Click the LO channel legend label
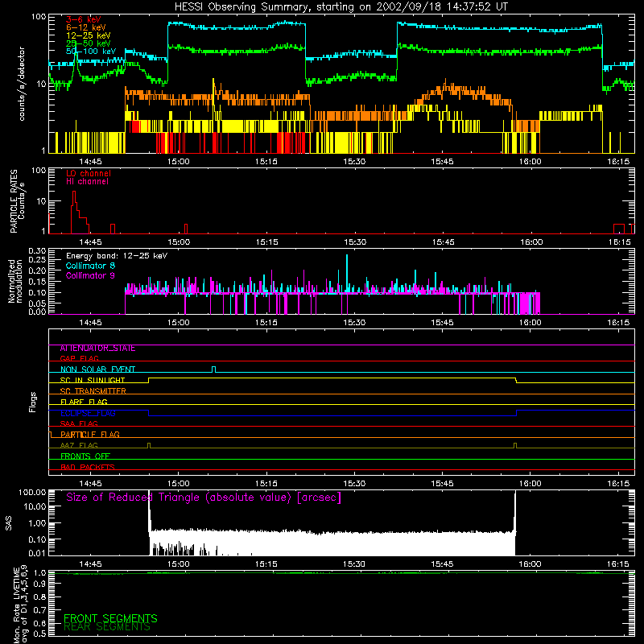Image resolution: width=644 pixels, height=644 pixels. coord(89,173)
